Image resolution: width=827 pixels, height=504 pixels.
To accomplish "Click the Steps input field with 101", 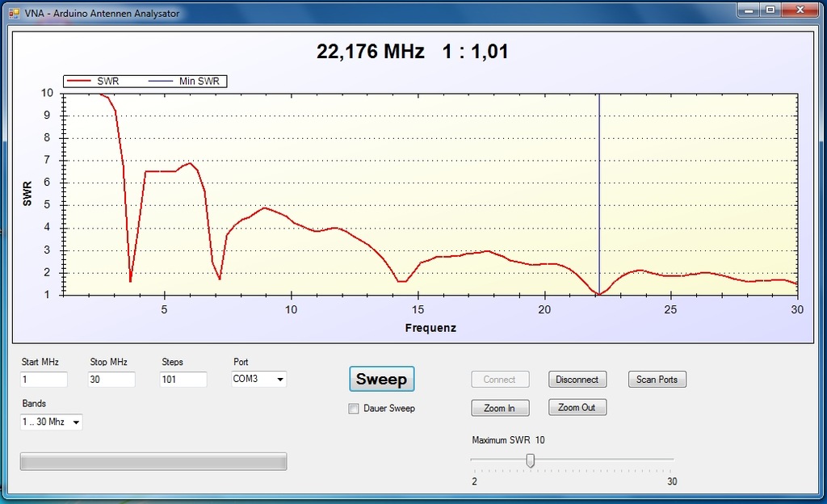I will click(183, 380).
